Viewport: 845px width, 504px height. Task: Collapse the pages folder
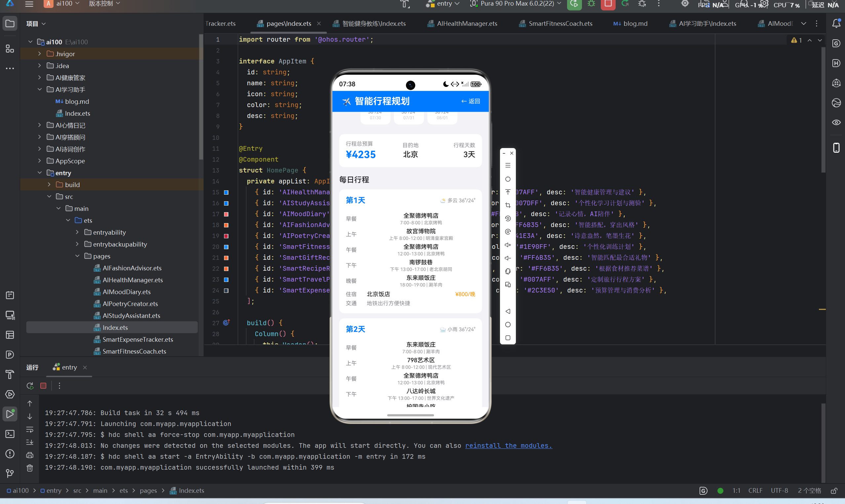77,256
